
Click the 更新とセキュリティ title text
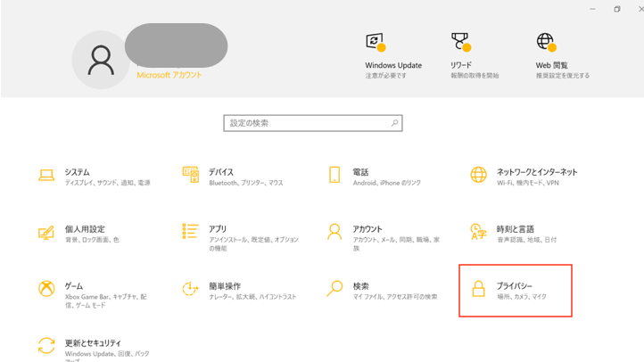coord(94,343)
